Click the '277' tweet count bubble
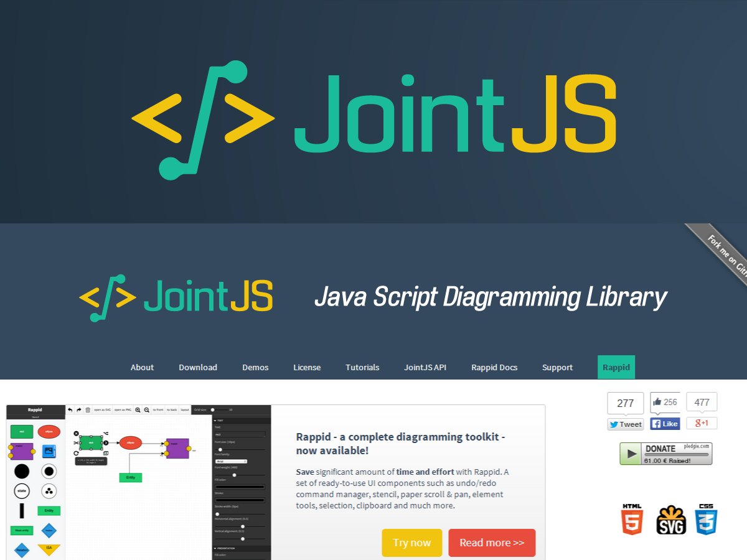 click(626, 403)
